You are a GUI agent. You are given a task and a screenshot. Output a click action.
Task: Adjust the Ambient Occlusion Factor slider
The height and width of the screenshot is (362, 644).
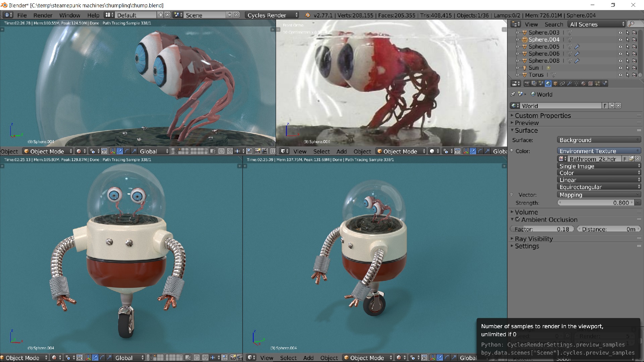click(x=542, y=229)
